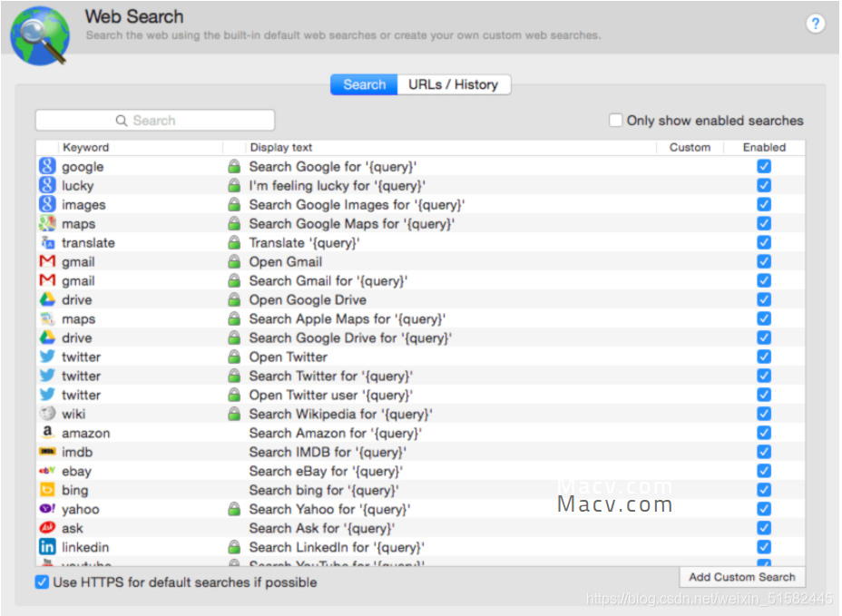Screen dimensions: 842x616
Task: Select the wiki keyword text
Action: point(73,414)
